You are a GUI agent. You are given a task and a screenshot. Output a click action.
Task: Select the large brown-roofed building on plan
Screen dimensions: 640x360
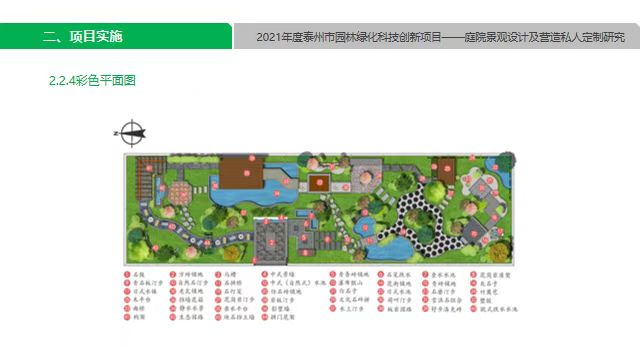(242, 172)
